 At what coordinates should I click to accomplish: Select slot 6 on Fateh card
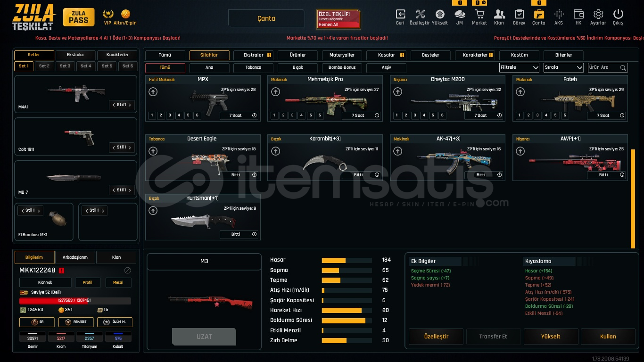point(565,115)
